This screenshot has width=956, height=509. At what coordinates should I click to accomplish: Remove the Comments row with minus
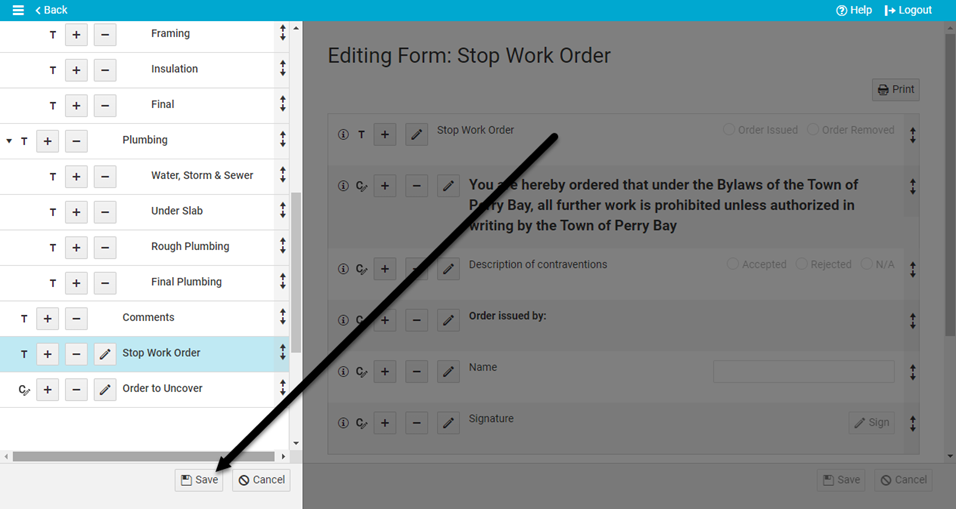(76, 318)
